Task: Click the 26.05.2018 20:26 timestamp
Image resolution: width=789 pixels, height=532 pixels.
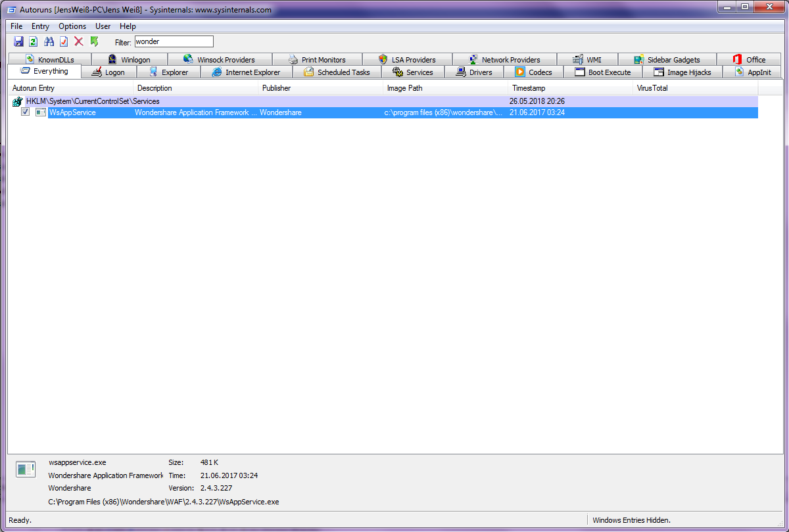Action: pyautogui.click(x=537, y=101)
